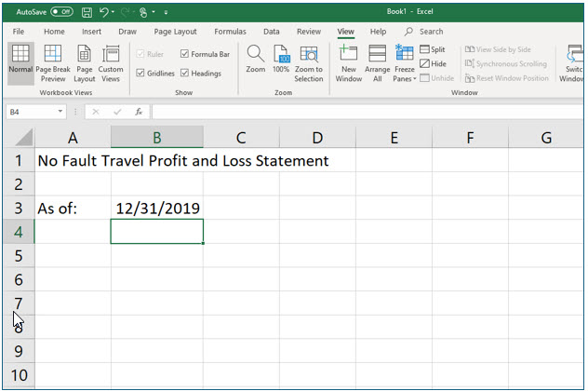Open the File tab
This screenshot has width=588, height=391.
(x=19, y=32)
